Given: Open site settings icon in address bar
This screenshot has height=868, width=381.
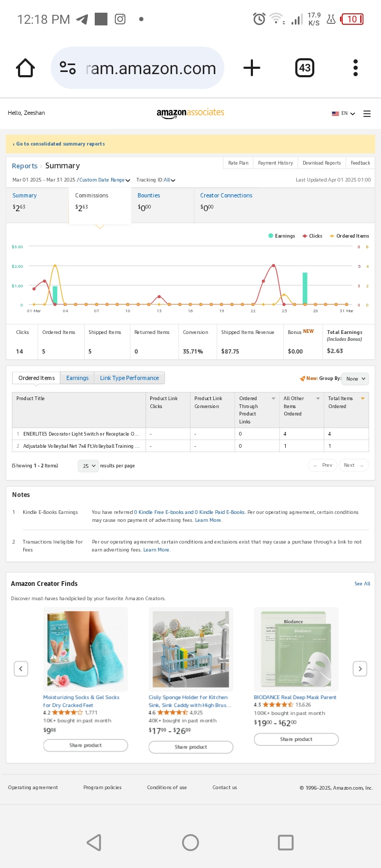Looking at the screenshot, I should pyautogui.click(x=68, y=68).
